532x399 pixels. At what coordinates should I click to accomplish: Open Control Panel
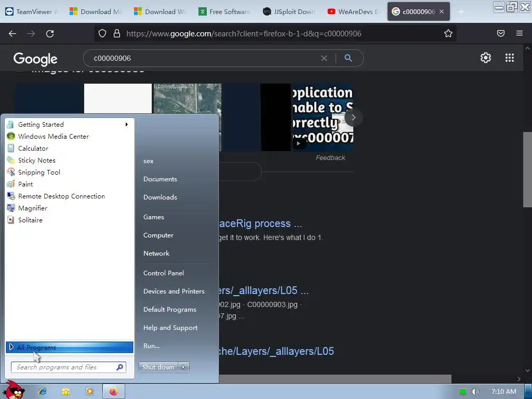tap(164, 273)
